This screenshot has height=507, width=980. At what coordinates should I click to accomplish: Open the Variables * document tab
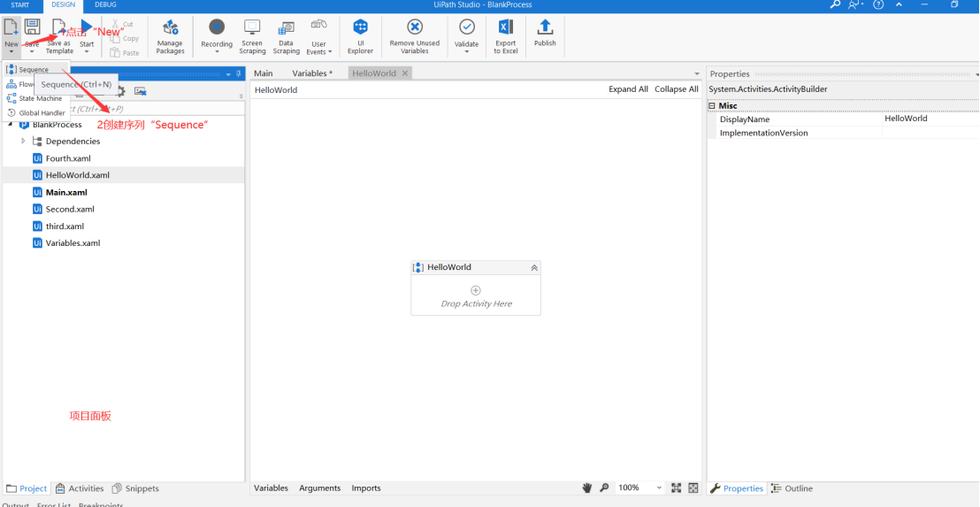pyautogui.click(x=312, y=73)
